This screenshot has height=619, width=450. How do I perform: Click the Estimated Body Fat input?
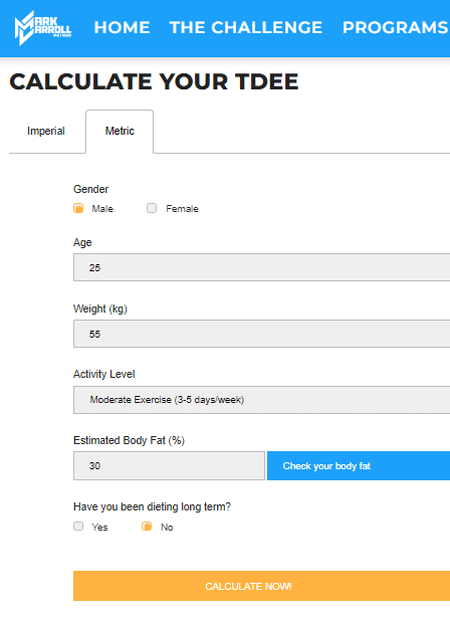point(169,466)
